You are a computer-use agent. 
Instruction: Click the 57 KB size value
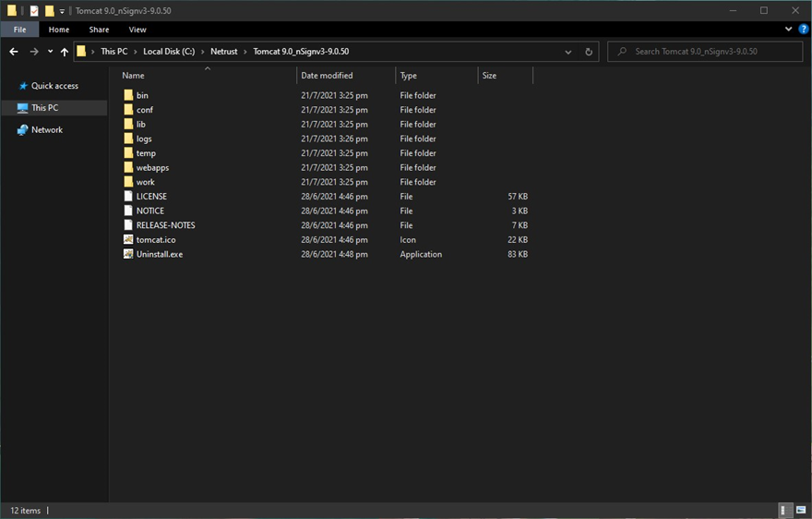(518, 197)
